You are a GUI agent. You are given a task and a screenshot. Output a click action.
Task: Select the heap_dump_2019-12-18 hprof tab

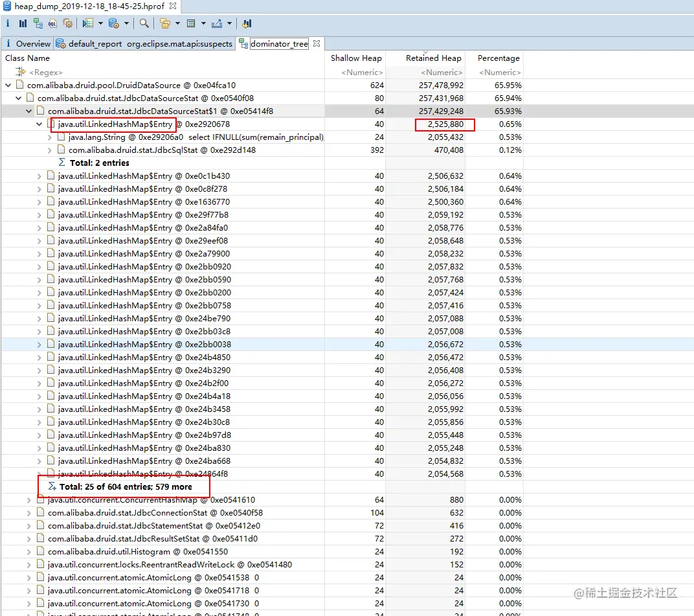tap(90, 6)
